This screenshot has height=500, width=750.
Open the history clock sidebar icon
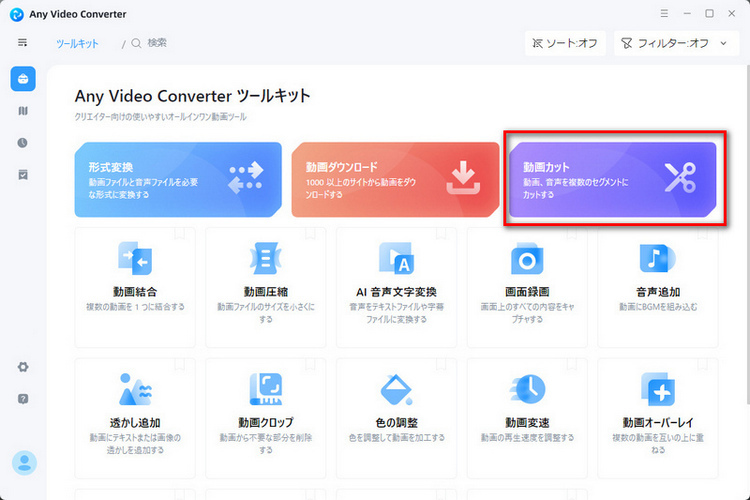[x=23, y=143]
